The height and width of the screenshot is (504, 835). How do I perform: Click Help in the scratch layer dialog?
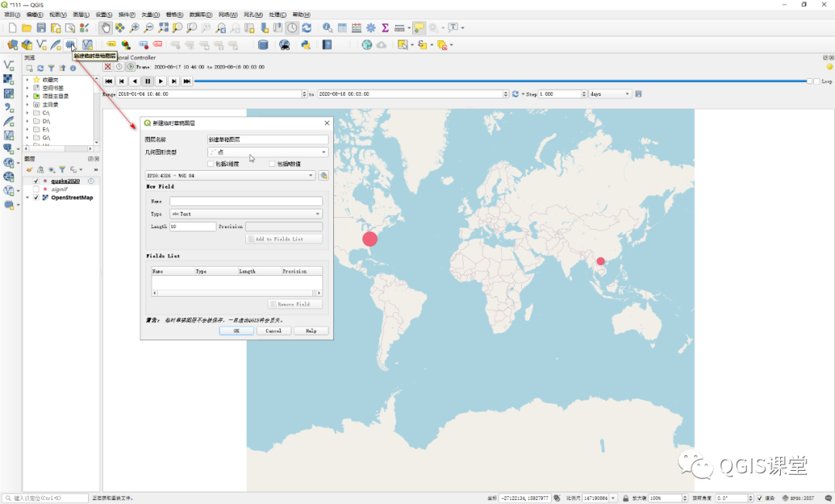coord(311,331)
